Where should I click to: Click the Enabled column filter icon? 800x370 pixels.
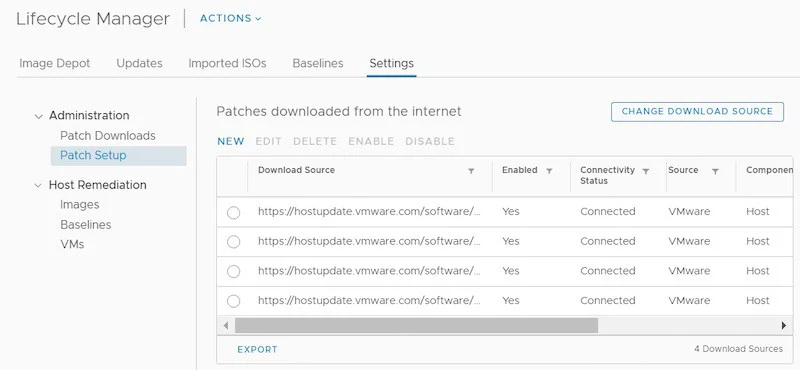tap(549, 171)
